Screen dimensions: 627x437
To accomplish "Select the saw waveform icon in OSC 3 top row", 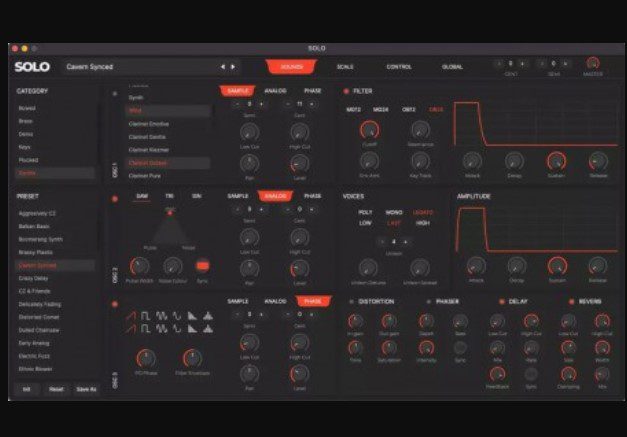I will 130,316.
